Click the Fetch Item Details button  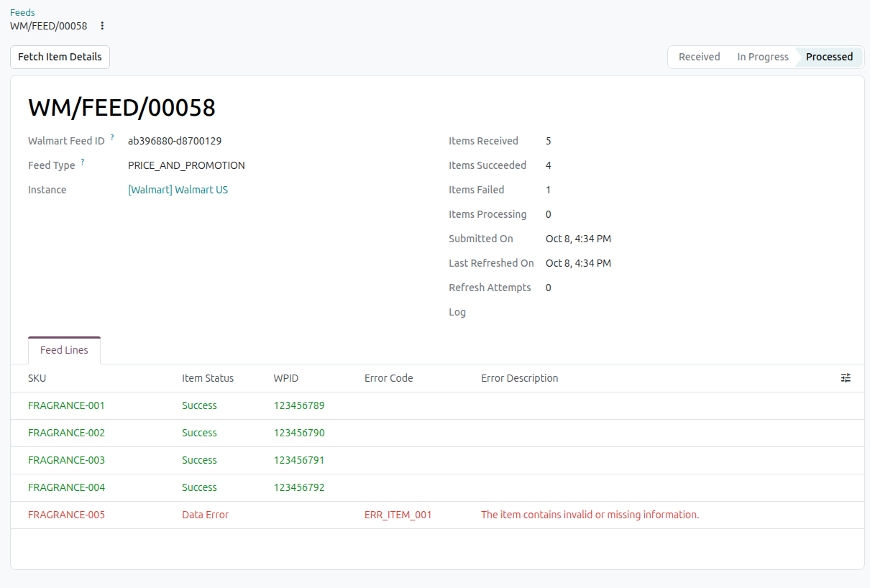(x=60, y=57)
